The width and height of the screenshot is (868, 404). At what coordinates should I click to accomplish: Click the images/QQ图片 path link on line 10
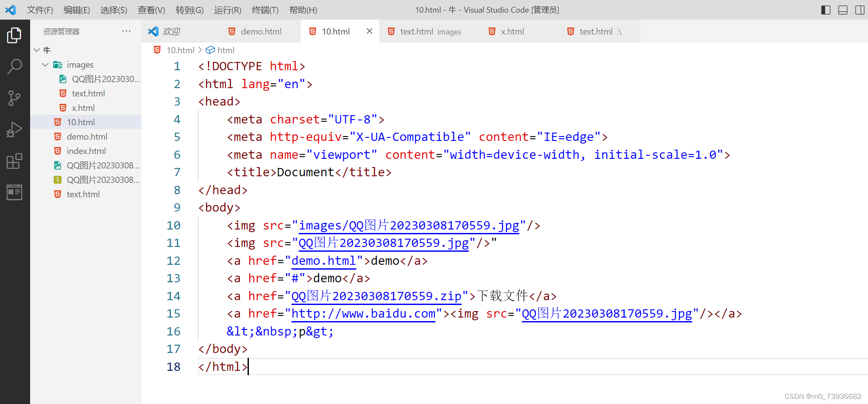point(409,226)
